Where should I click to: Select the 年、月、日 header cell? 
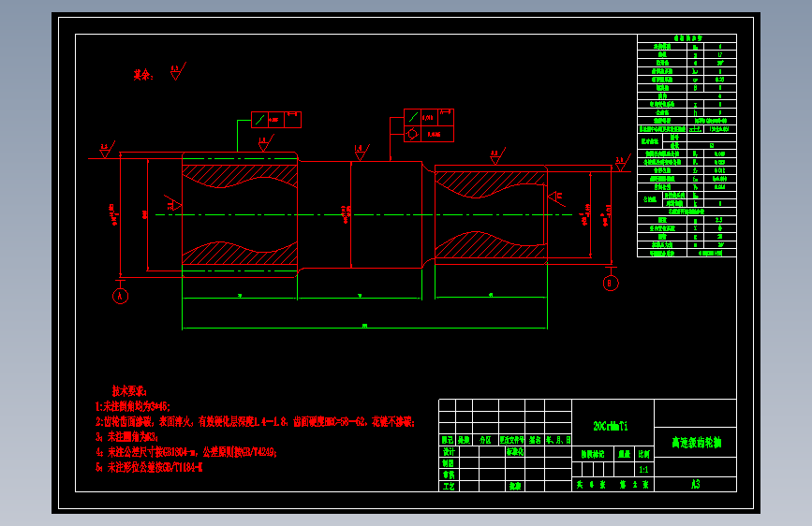click(558, 440)
